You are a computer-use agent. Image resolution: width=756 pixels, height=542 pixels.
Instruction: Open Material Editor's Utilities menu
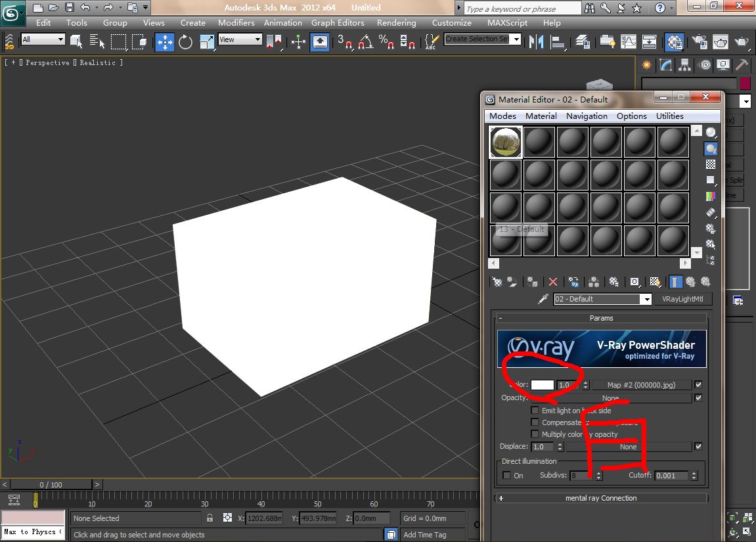(x=669, y=116)
